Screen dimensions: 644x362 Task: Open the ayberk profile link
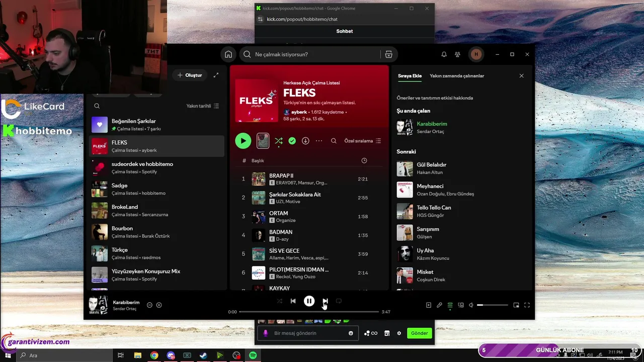[x=299, y=112]
